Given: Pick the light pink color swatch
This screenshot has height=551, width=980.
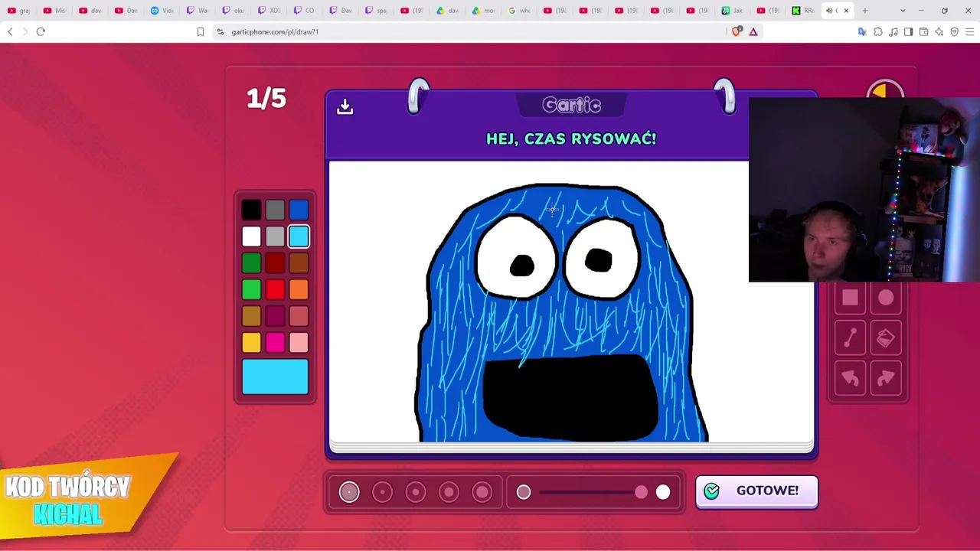Looking at the screenshot, I should point(299,343).
